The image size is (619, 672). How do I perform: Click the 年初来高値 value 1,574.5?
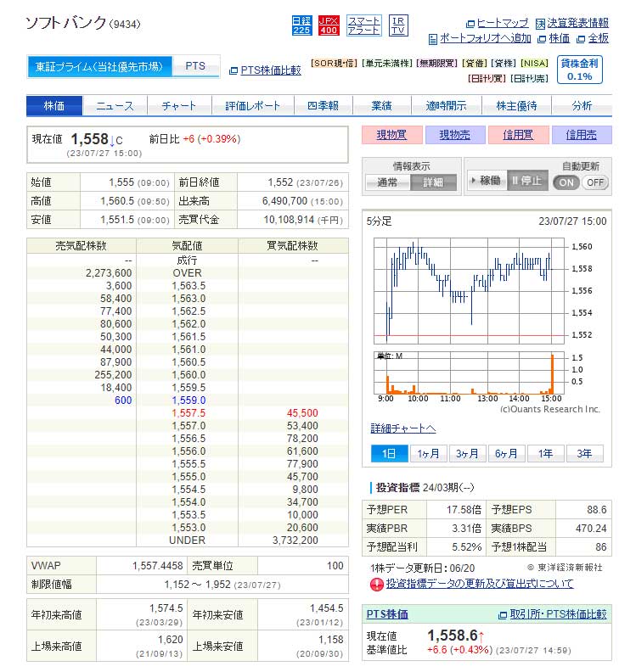166,608
